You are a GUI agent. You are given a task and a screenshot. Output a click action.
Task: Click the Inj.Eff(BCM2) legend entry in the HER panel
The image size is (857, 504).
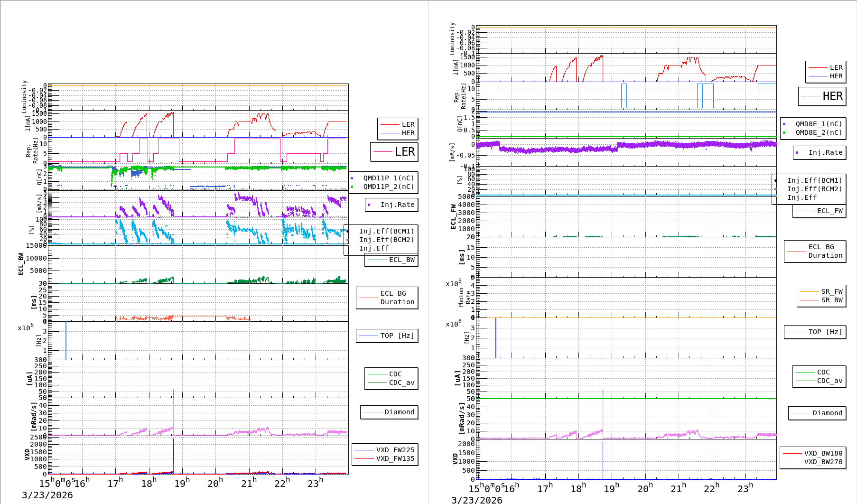pos(814,189)
